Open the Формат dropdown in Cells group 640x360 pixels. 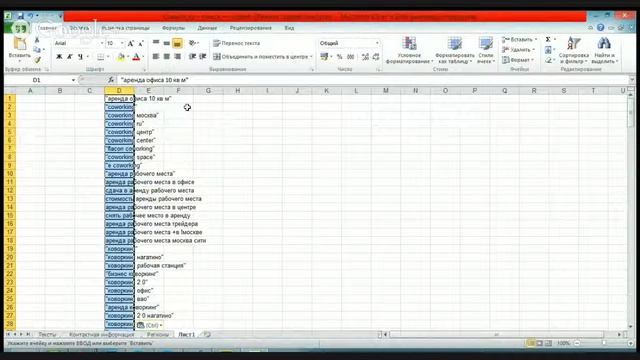click(x=517, y=60)
